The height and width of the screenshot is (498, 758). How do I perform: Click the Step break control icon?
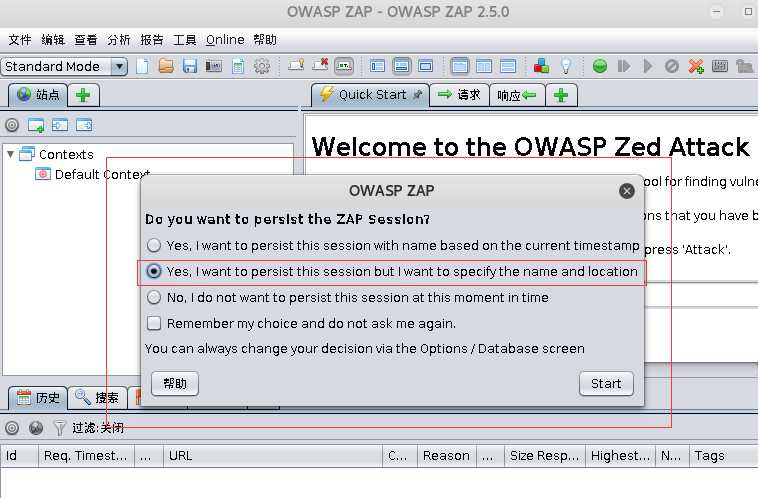[x=624, y=66]
